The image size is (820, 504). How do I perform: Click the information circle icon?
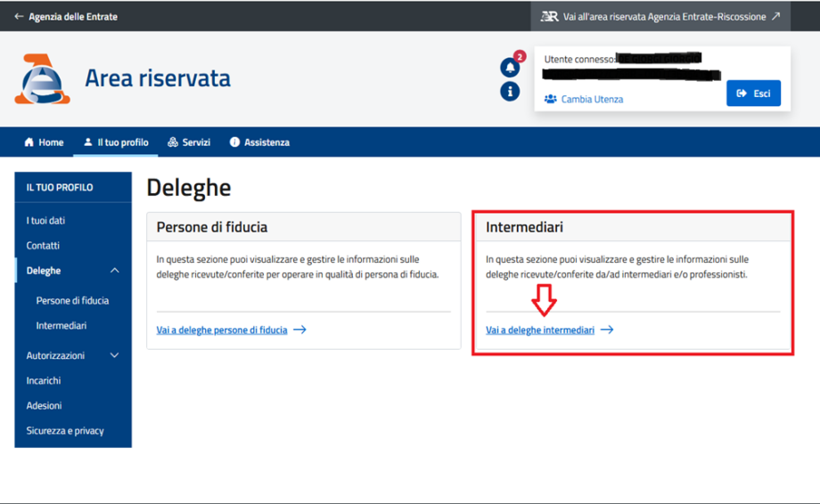point(510,91)
